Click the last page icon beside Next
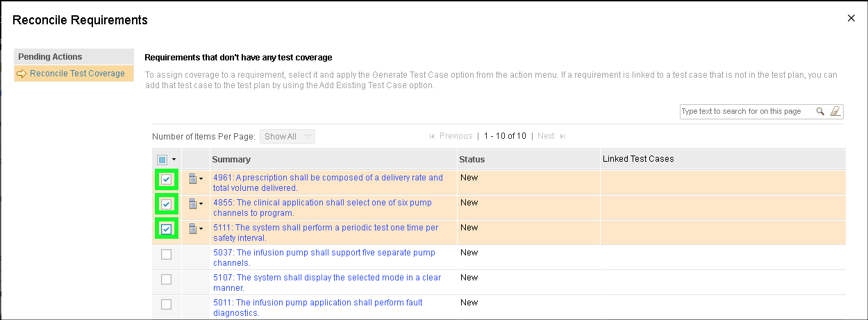The image size is (868, 320). pyautogui.click(x=562, y=136)
